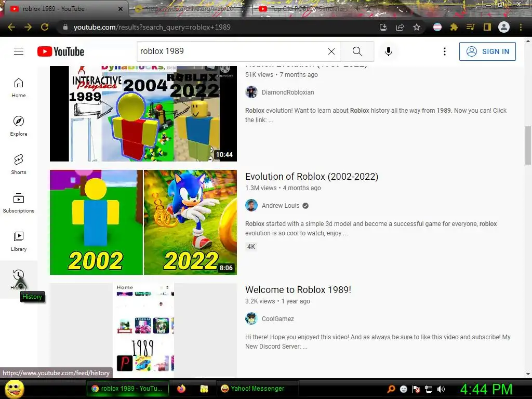Go to Home in sidebar

pos(19,88)
